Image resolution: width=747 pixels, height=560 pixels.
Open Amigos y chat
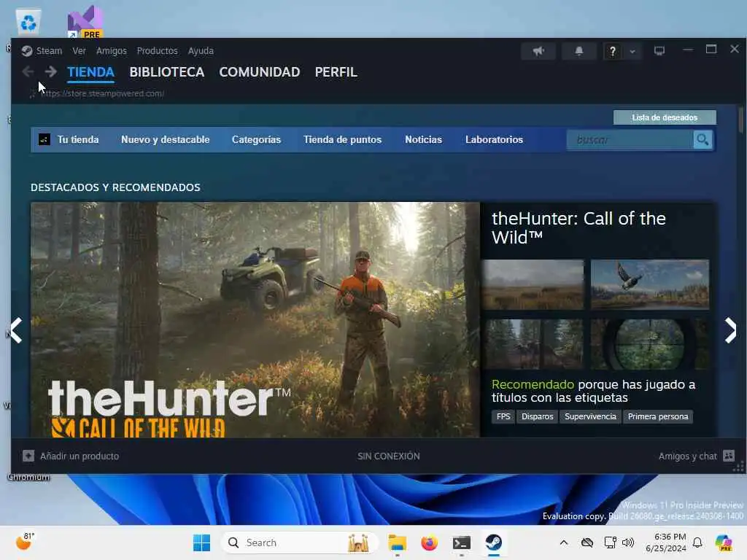pyautogui.click(x=687, y=456)
